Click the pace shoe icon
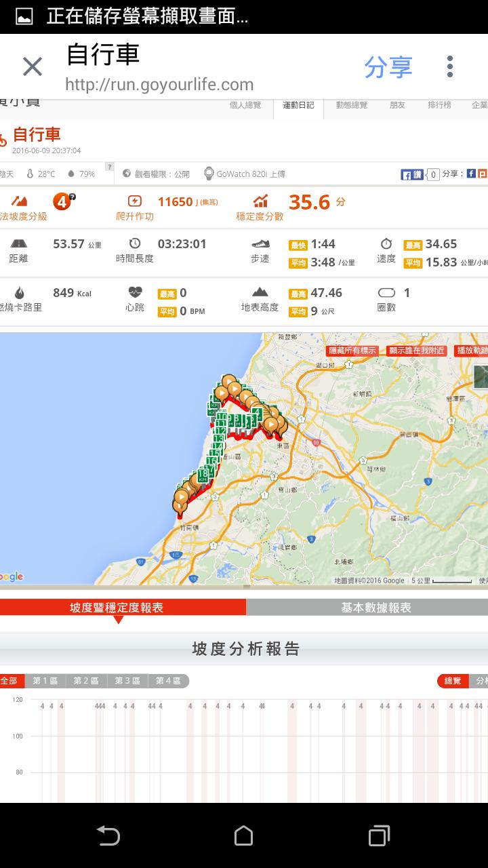The height and width of the screenshot is (868, 488). [x=260, y=244]
